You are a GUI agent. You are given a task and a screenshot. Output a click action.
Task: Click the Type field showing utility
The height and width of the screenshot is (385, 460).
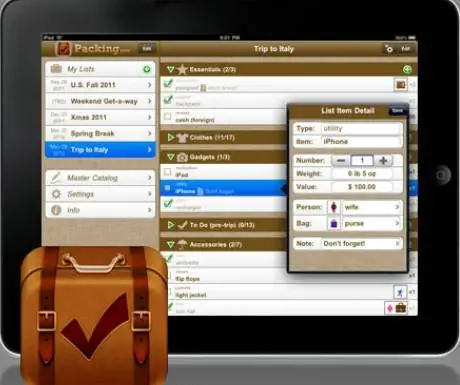click(361, 128)
